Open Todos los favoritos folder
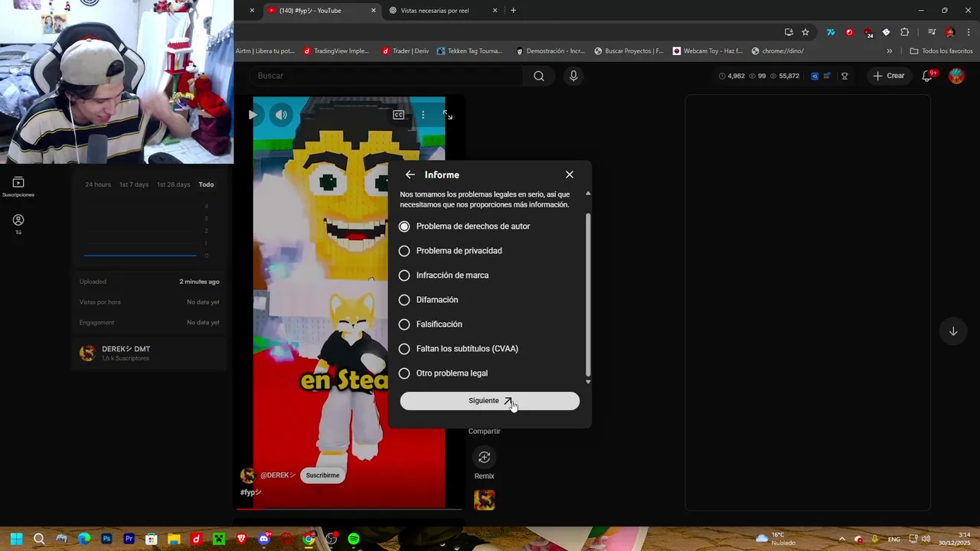980x551 pixels. pos(941,51)
